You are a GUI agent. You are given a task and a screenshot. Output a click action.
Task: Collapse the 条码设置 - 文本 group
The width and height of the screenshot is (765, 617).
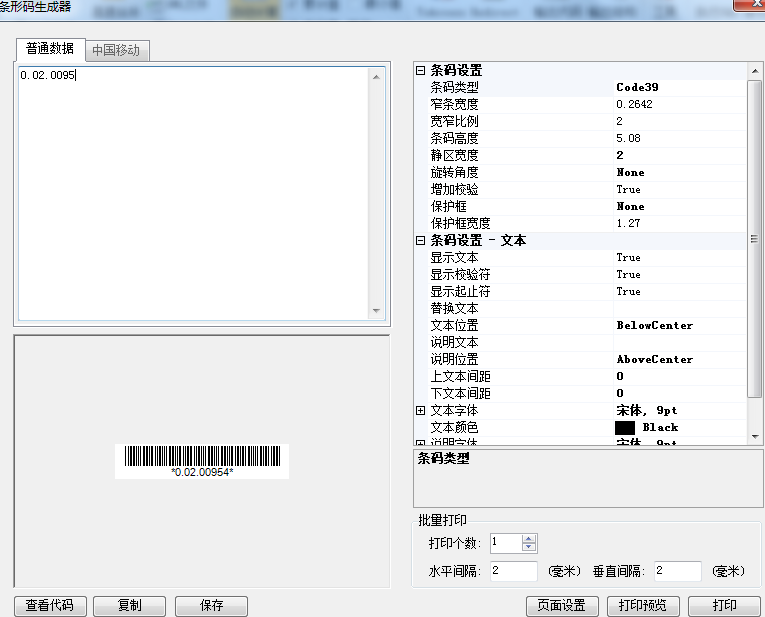pos(420,240)
